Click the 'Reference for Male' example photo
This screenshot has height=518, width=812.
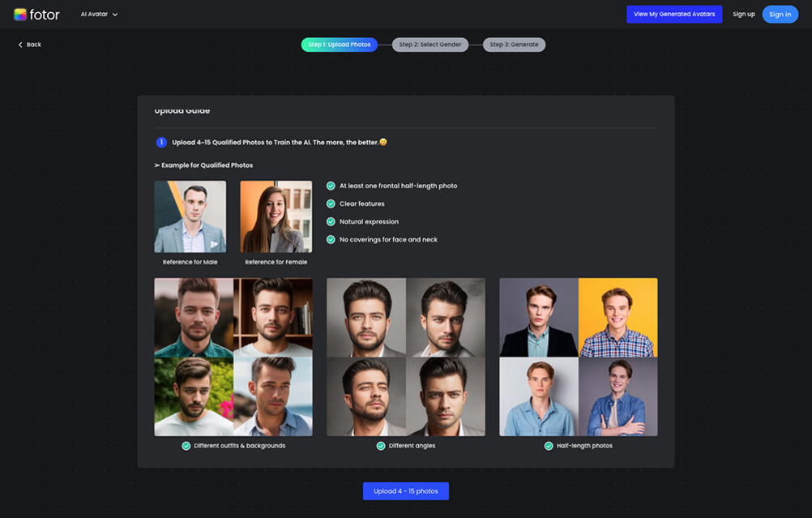pos(190,216)
